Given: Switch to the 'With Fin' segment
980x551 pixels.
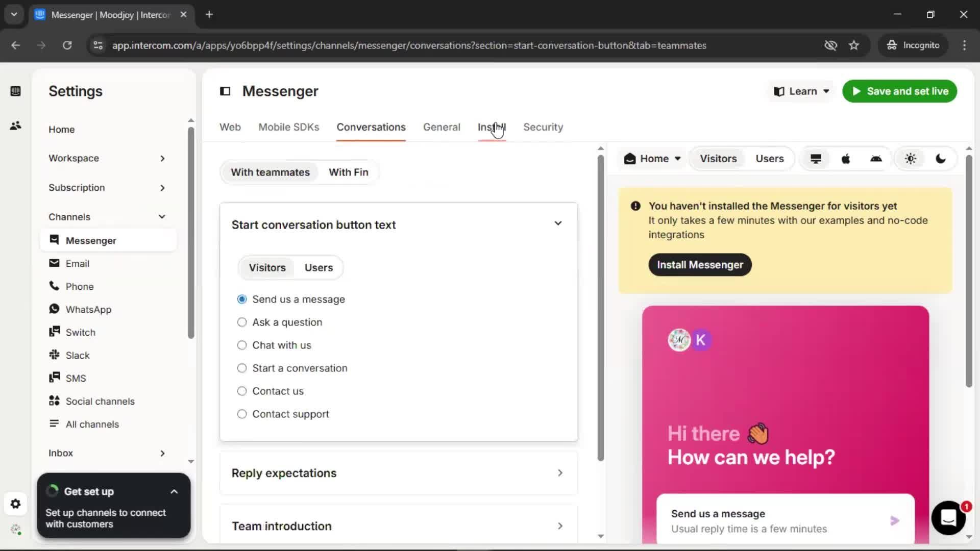Looking at the screenshot, I should [348, 172].
